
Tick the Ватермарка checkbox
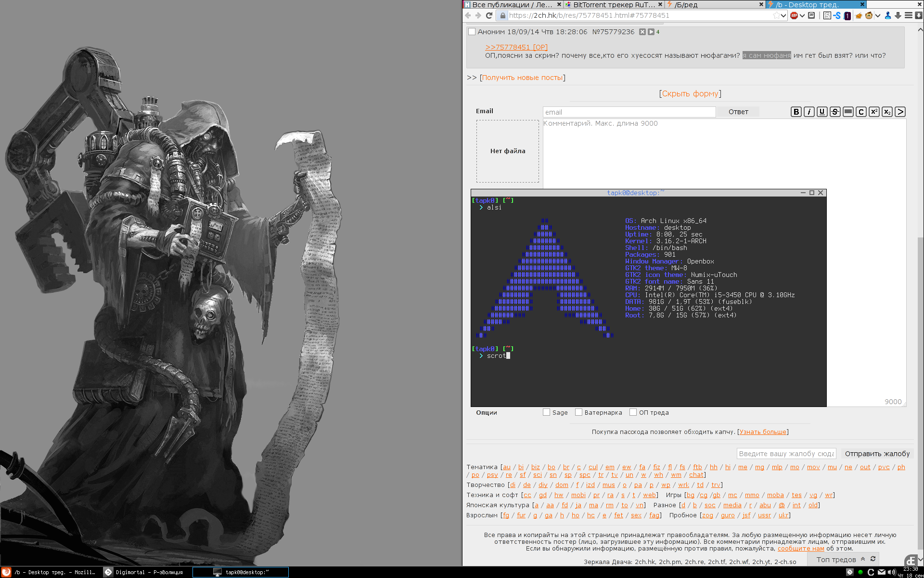pyautogui.click(x=578, y=412)
